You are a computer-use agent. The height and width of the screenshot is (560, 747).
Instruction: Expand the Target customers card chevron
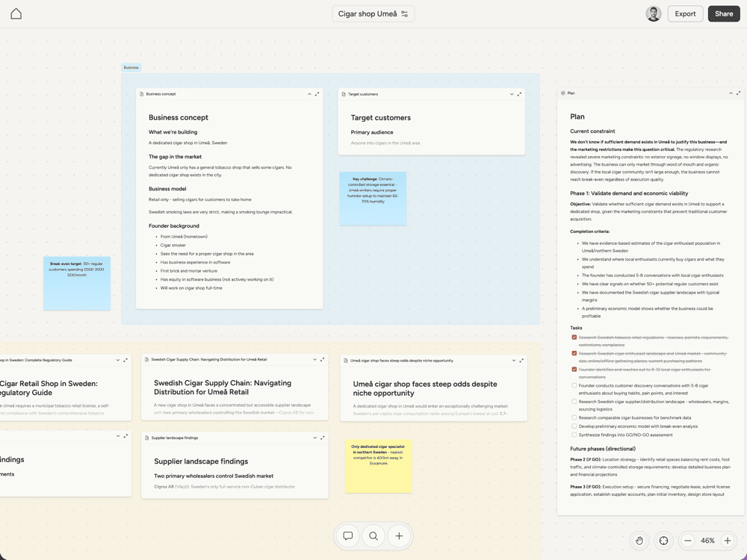click(512, 94)
